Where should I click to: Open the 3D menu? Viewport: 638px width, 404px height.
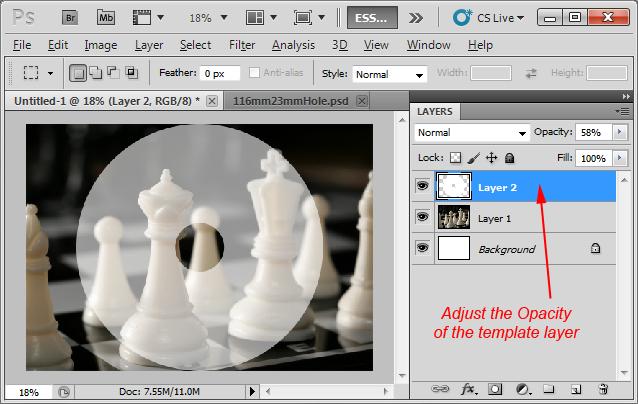340,45
